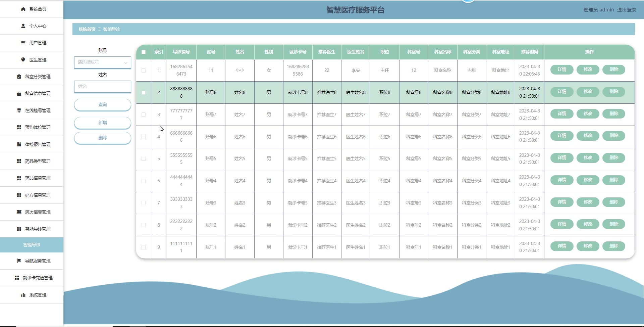Screen dimensions: 644x327
Task: Focus the 姓名 input field
Action: pos(103,87)
